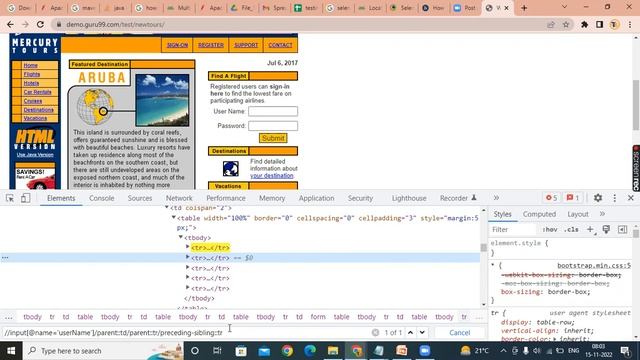Switch to the Console tab
The height and width of the screenshot is (360, 640).
click(102, 198)
